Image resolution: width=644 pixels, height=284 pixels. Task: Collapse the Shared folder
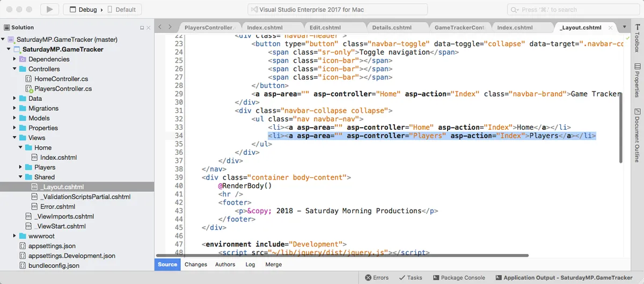pyautogui.click(x=20, y=177)
